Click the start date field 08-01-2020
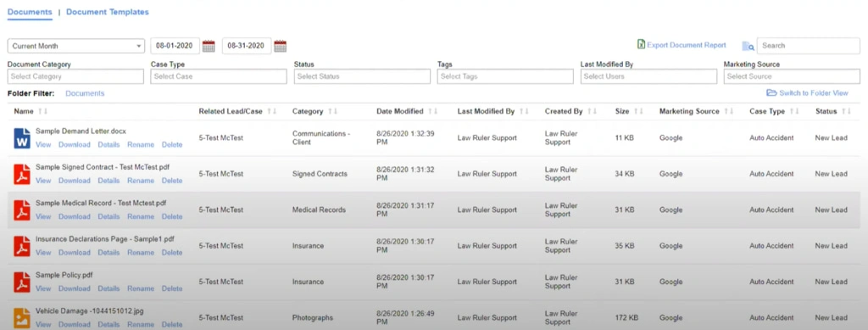The height and width of the screenshot is (330, 868). 175,46
